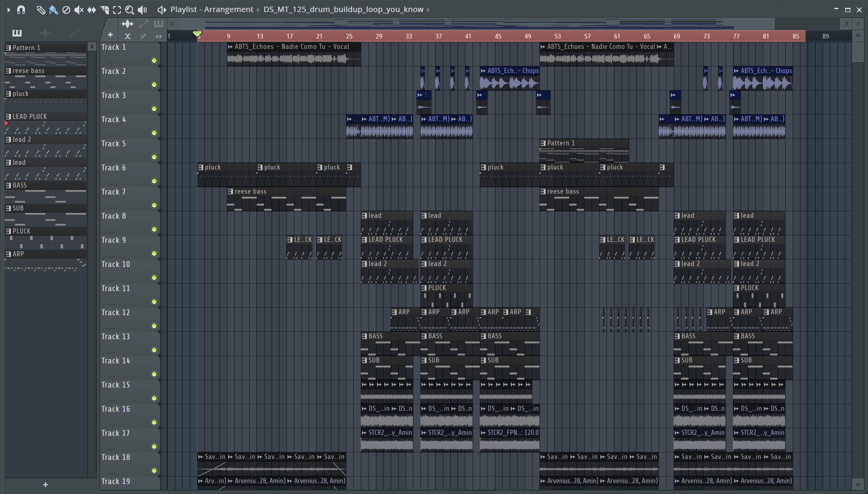868x494 pixels.
Task: Select the Paint brush tool
Action: click(53, 10)
